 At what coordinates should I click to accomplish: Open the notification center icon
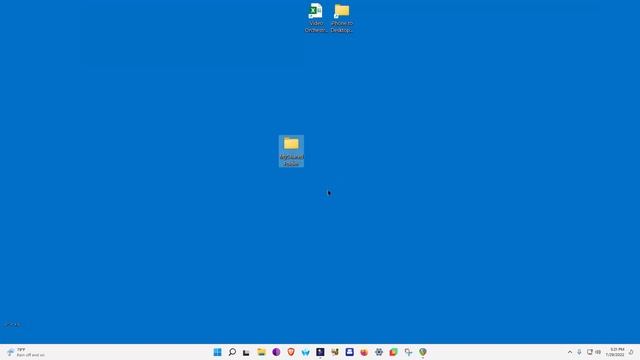pyautogui.click(x=631, y=352)
